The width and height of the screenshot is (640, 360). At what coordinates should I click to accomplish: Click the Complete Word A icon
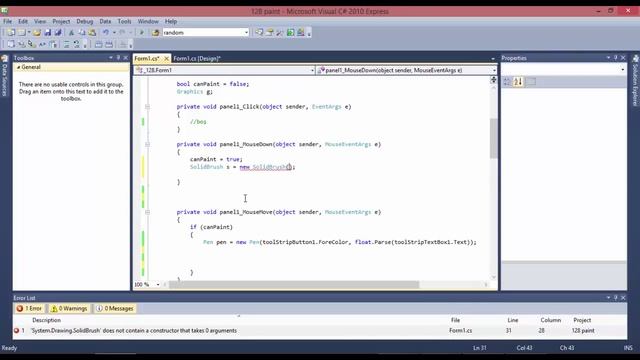(x=42, y=44)
